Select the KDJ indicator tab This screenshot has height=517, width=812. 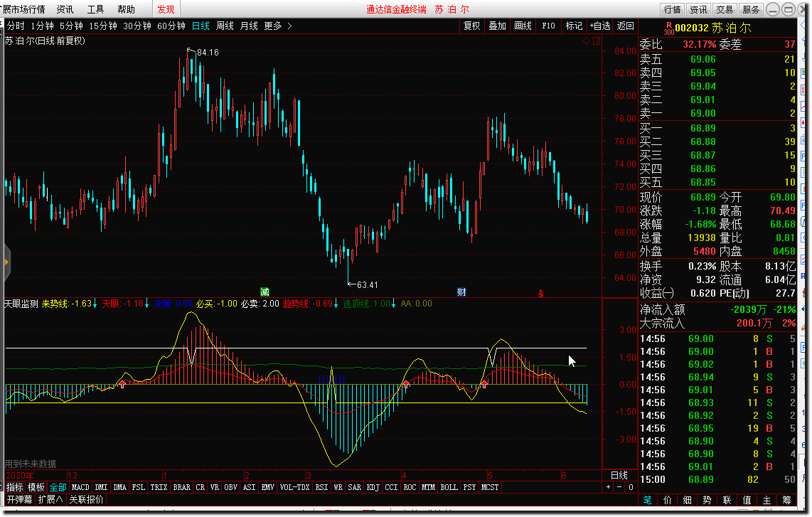pos(373,487)
